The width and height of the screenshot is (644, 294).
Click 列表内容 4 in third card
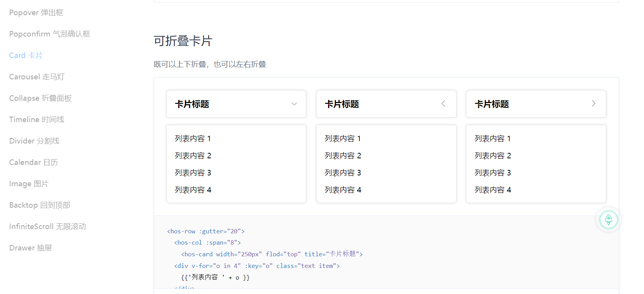pos(493,190)
